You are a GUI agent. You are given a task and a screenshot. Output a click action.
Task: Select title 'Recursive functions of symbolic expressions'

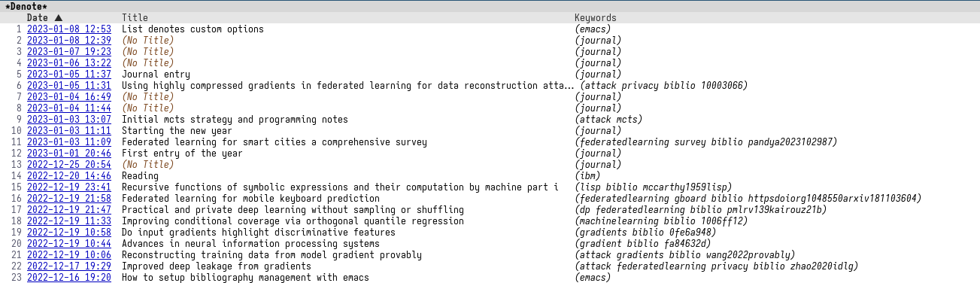340,187
